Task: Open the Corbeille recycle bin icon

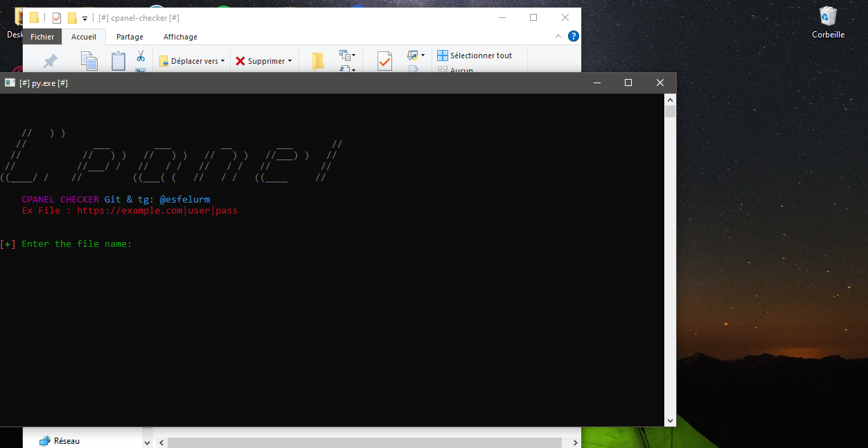Action: (828, 22)
